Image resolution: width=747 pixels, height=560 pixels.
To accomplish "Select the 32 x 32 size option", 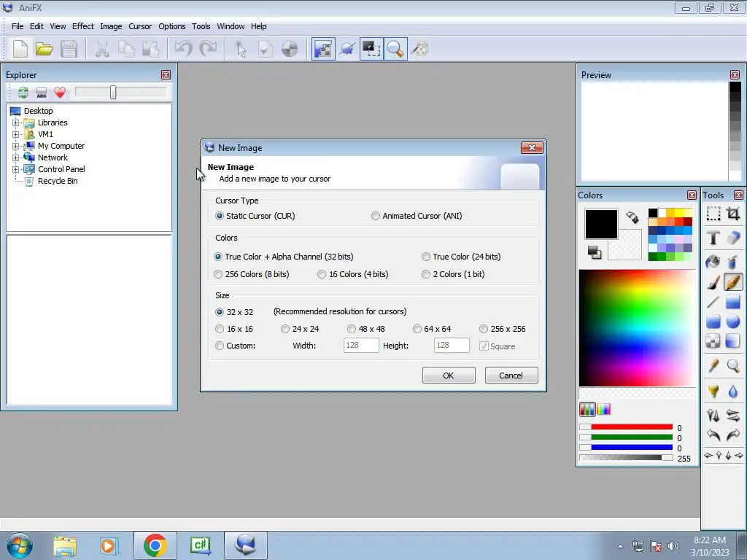I will (x=234, y=312).
